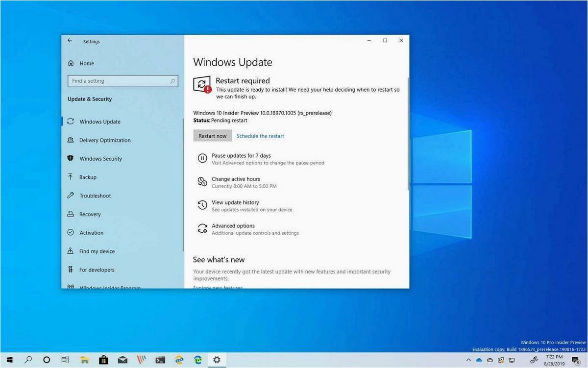Image resolution: width=588 pixels, height=368 pixels.
Task: Go back with the Settings back arrow
Action: (x=70, y=41)
